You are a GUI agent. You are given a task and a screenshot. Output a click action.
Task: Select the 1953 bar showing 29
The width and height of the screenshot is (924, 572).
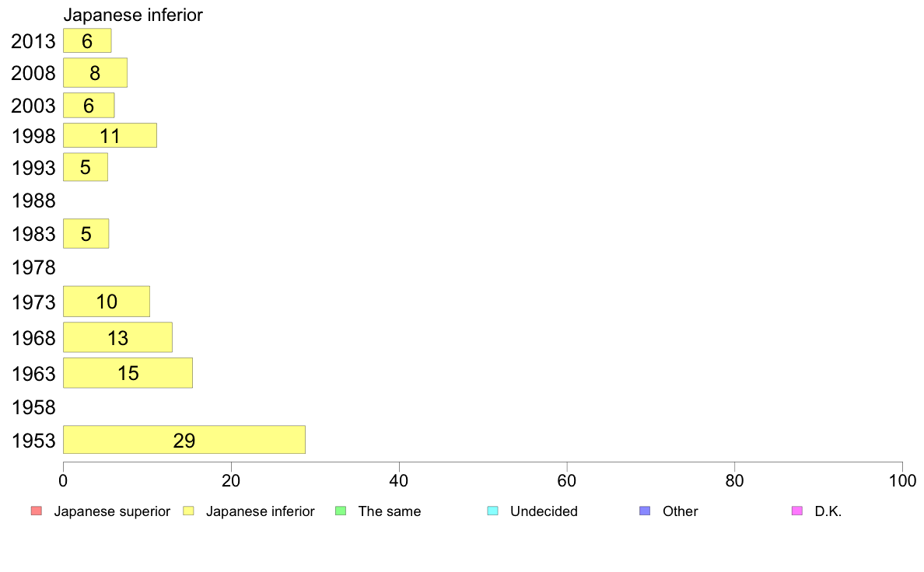coord(184,439)
